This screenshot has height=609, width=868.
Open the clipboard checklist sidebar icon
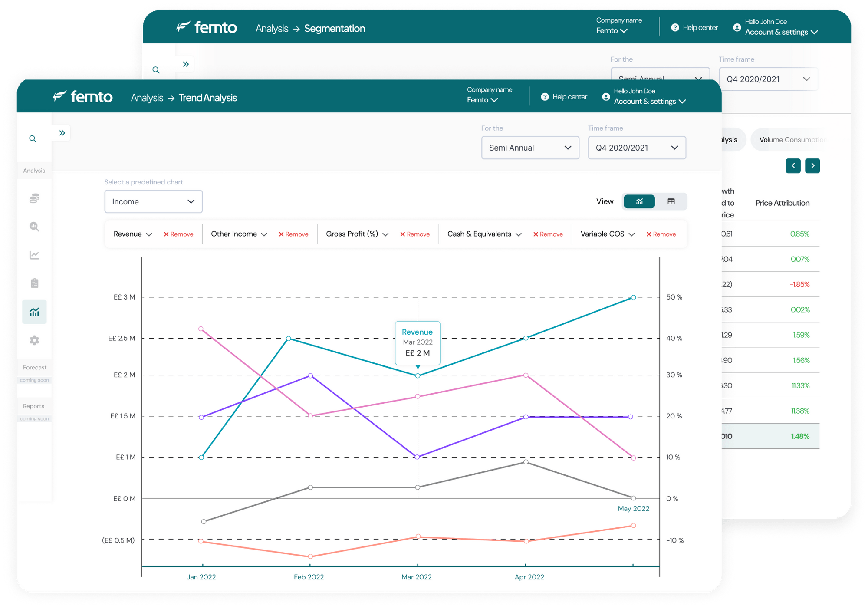[34, 283]
